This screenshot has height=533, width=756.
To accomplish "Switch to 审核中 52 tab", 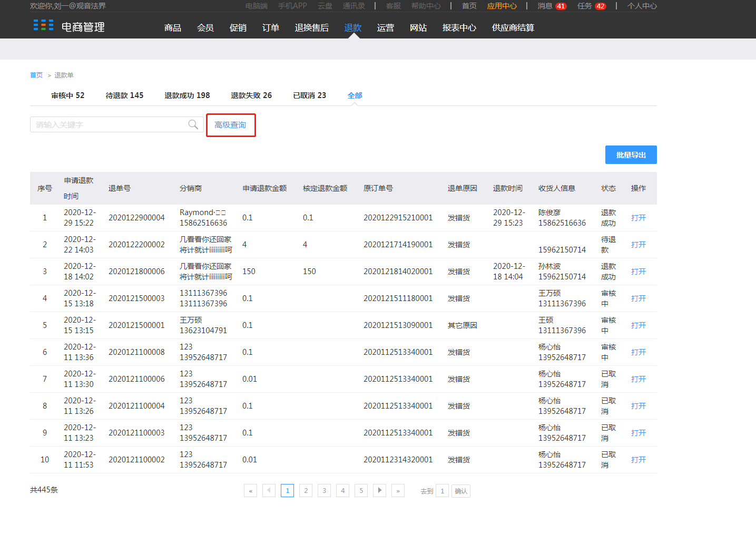I will 68,95.
